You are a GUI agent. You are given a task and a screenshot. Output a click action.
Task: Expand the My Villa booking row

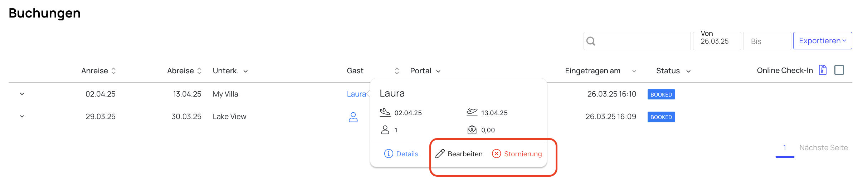(22, 94)
